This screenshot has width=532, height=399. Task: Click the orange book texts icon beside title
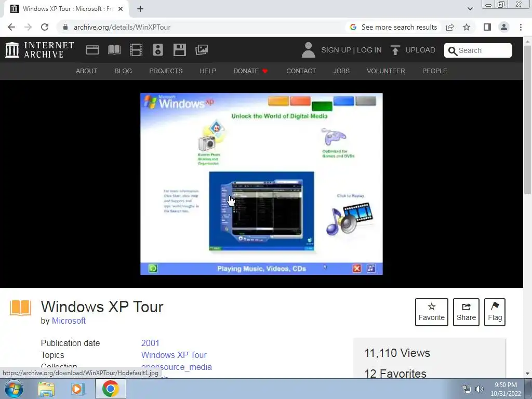pos(20,308)
